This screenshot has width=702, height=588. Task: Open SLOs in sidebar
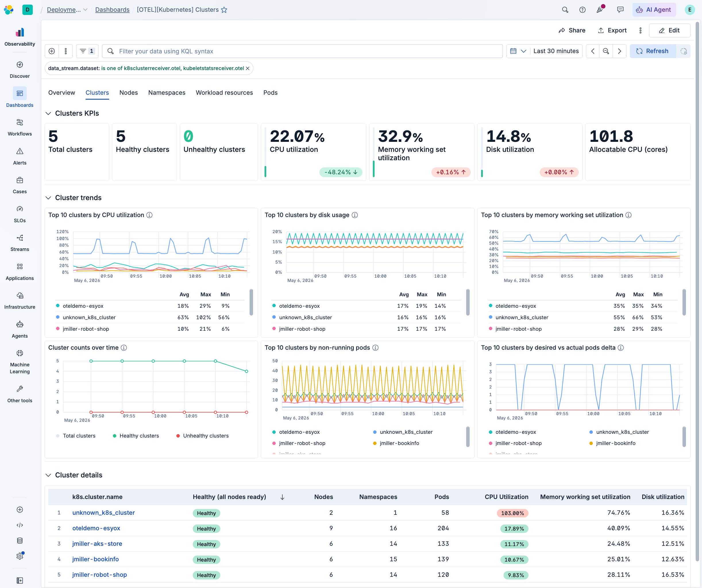20,214
